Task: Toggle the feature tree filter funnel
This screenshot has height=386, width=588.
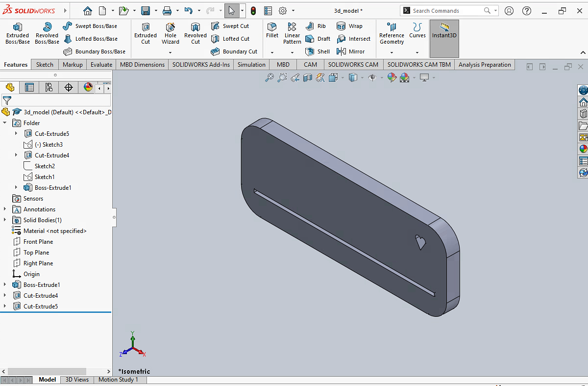Action: pos(7,101)
